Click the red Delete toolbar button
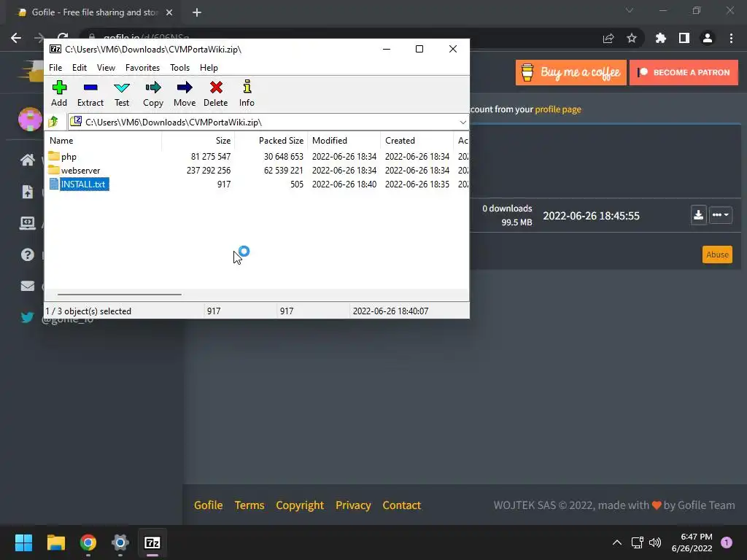The height and width of the screenshot is (560, 747). 216,94
